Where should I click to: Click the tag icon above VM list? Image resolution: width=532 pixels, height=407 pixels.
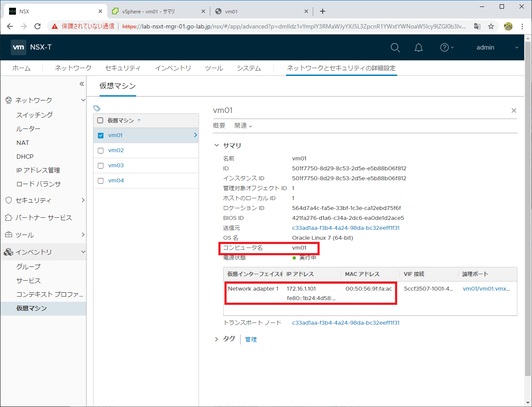[97, 108]
